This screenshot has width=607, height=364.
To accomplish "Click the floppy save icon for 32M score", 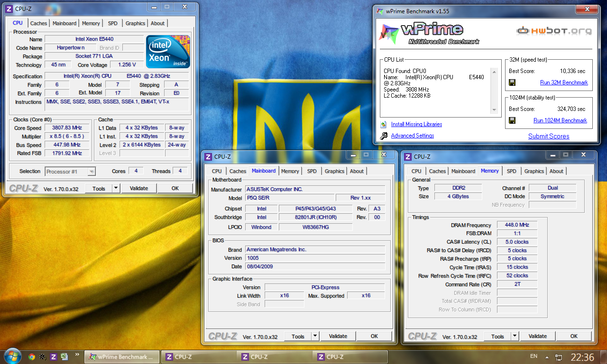I will [x=512, y=82].
